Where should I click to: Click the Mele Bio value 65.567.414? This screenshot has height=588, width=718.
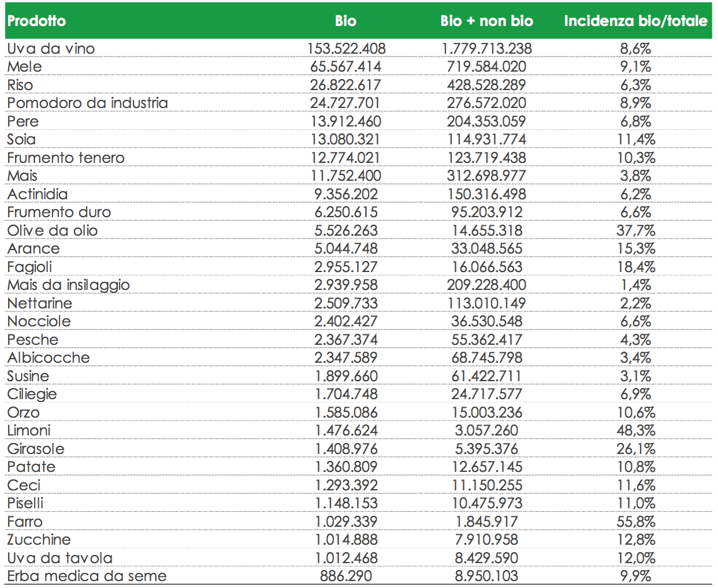coord(345,67)
